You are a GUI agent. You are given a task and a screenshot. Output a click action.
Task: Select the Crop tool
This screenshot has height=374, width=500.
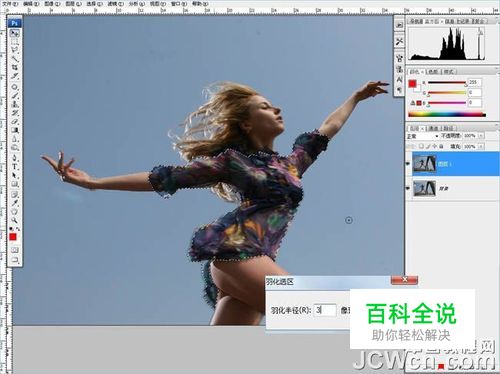point(14,67)
